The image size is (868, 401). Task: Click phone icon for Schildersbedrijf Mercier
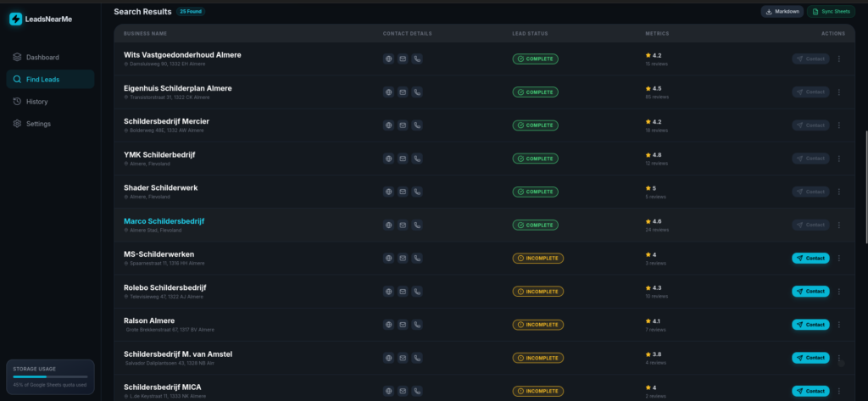pyautogui.click(x=417, y=125)
